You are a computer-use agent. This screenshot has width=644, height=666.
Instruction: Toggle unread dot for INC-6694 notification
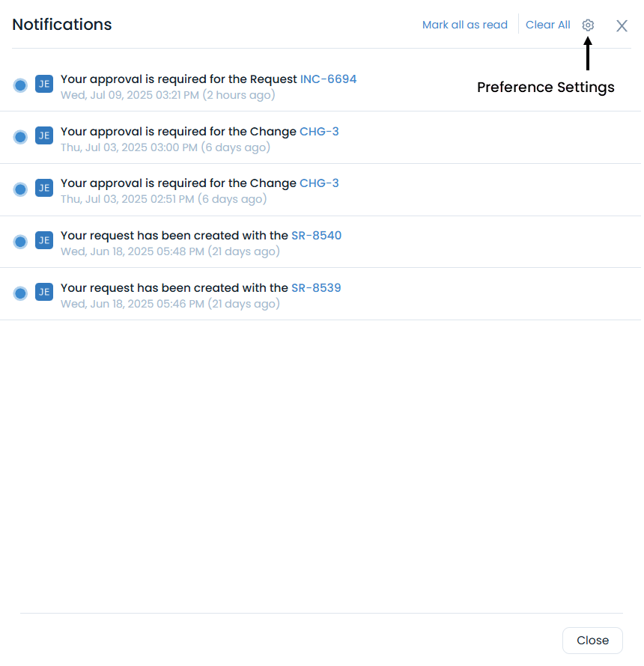point(20,85)
